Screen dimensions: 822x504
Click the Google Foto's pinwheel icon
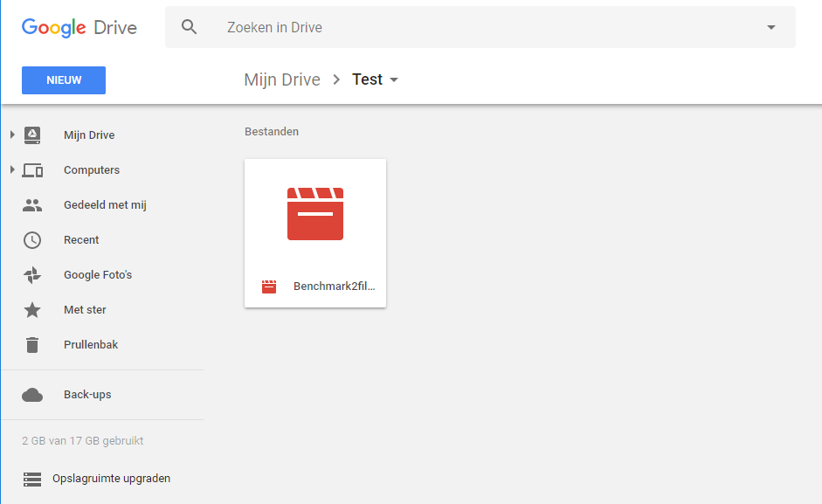(x=32, y=275)
